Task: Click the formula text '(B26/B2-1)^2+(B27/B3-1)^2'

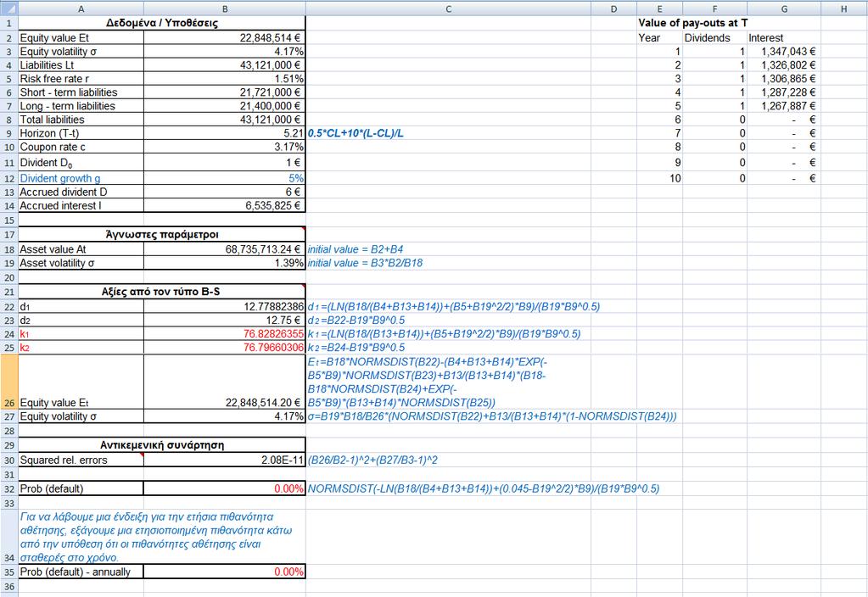Action: (372, 460)
